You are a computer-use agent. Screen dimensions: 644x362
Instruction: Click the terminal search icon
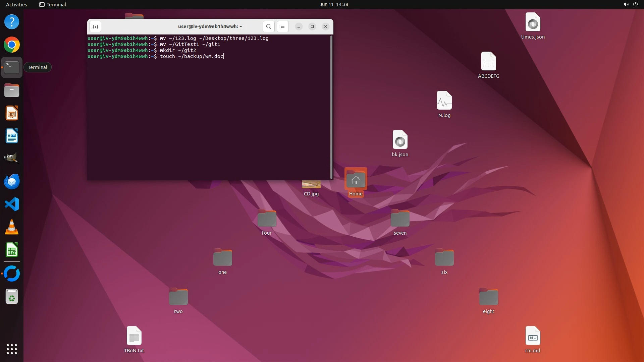point(268,26)
